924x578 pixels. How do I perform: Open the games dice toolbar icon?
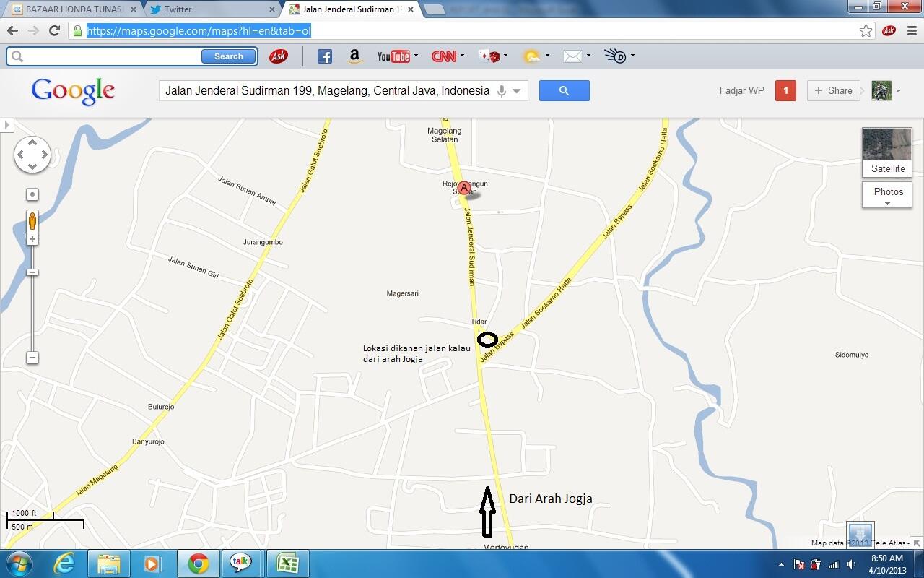click(x=489, y=56)
